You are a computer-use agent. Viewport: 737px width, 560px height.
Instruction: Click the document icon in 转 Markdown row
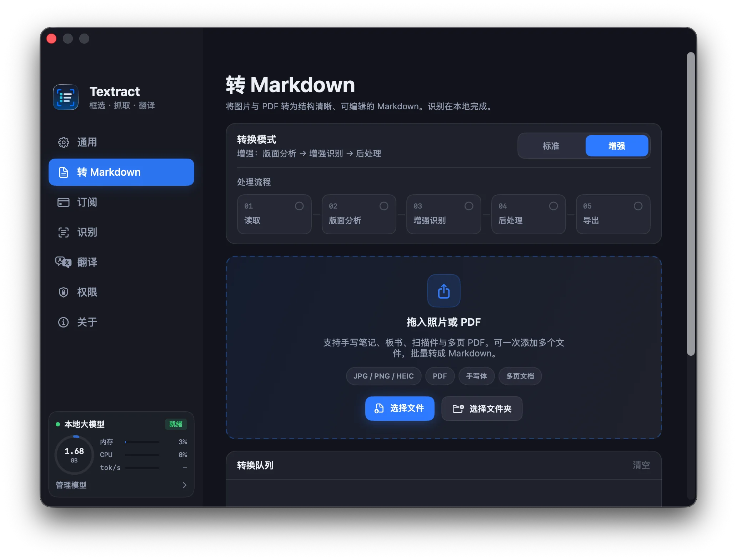64,172
